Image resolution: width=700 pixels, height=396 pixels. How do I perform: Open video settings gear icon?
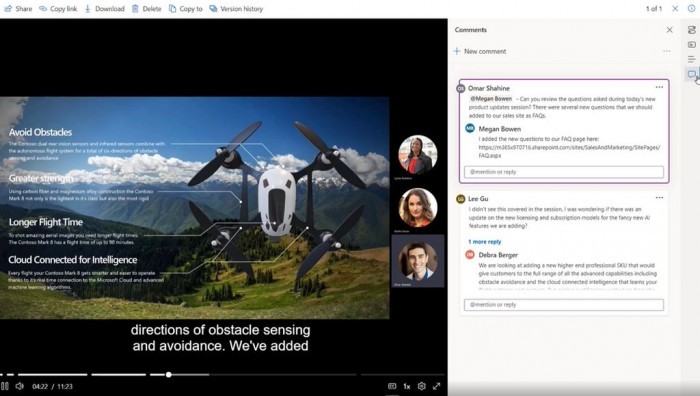click(x=421, y=386)
